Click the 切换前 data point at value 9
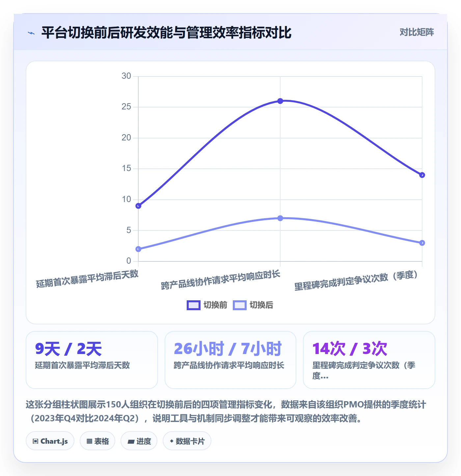Screen dimensions: 461x476 click(138, 206)
